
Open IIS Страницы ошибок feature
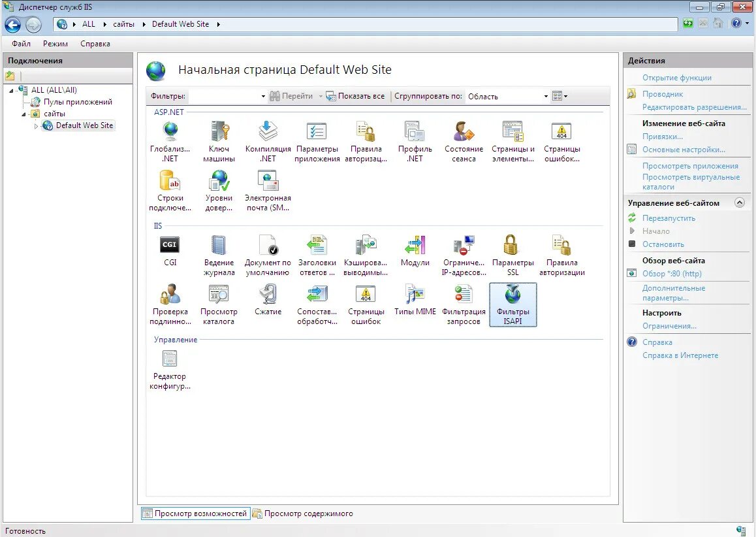[366, 304]
